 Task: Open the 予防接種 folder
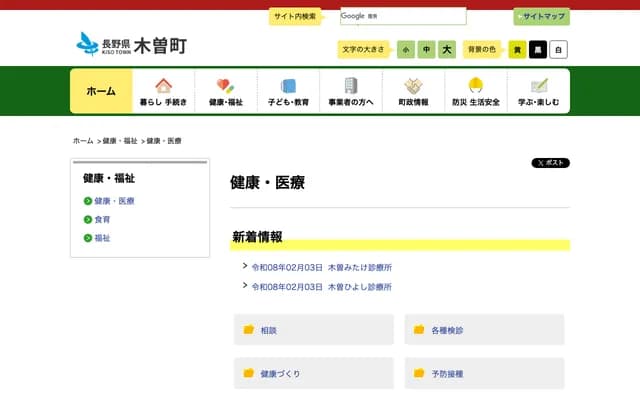pos(484,374)
